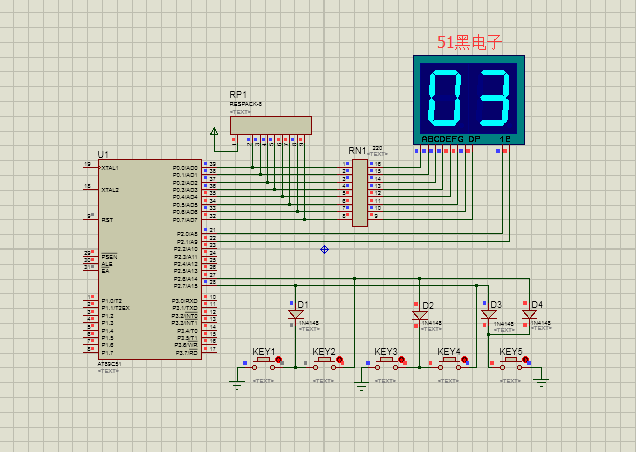This screenshot has height=452, width=636.
Task: Click the RST pin label on U1
Action: (x=107, y=220)
